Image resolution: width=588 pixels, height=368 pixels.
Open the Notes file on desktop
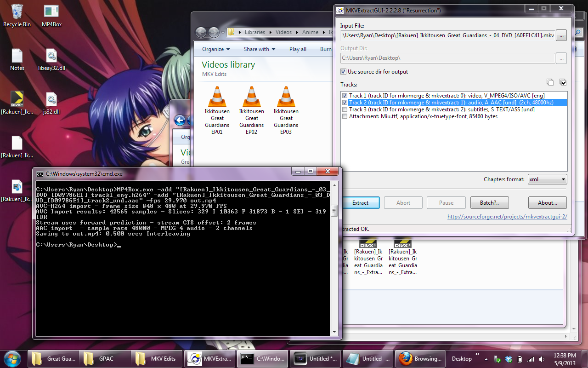(x=17, y=59)
